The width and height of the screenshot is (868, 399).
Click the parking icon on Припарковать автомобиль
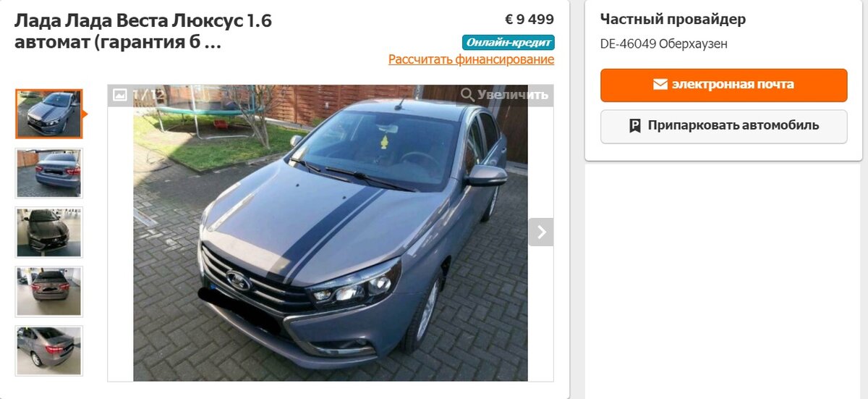click(x=635, y=126)
